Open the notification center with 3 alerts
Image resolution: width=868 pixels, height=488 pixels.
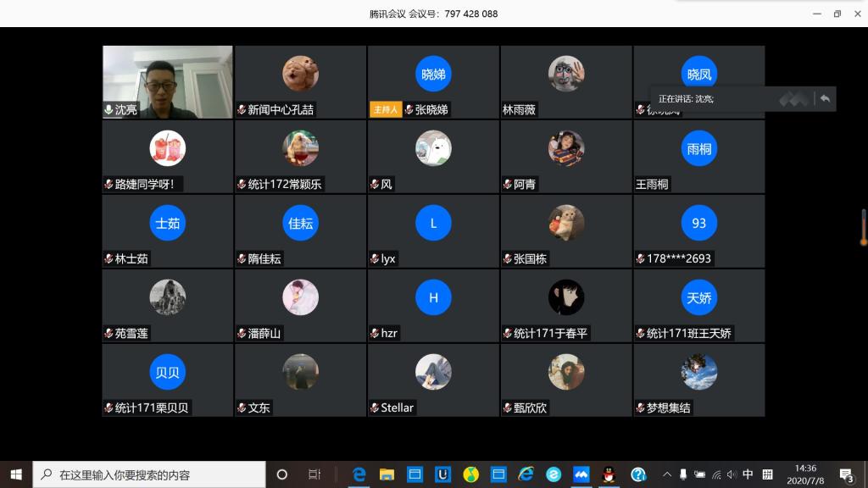point(846,474)
